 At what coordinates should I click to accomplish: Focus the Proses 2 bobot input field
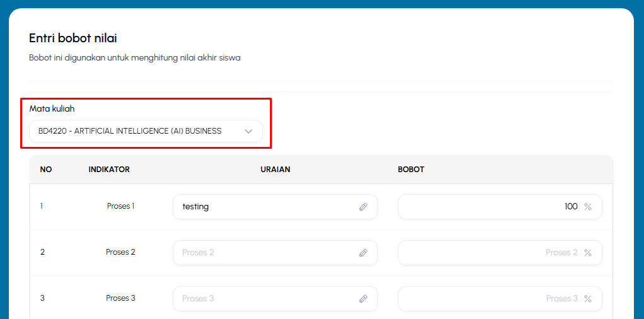point(500,253)
